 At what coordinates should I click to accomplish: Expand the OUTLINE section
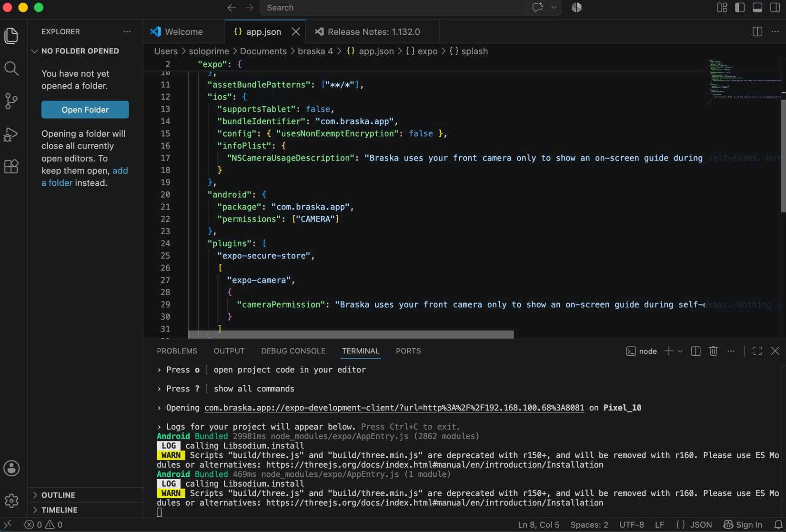[x=58, y=495]
